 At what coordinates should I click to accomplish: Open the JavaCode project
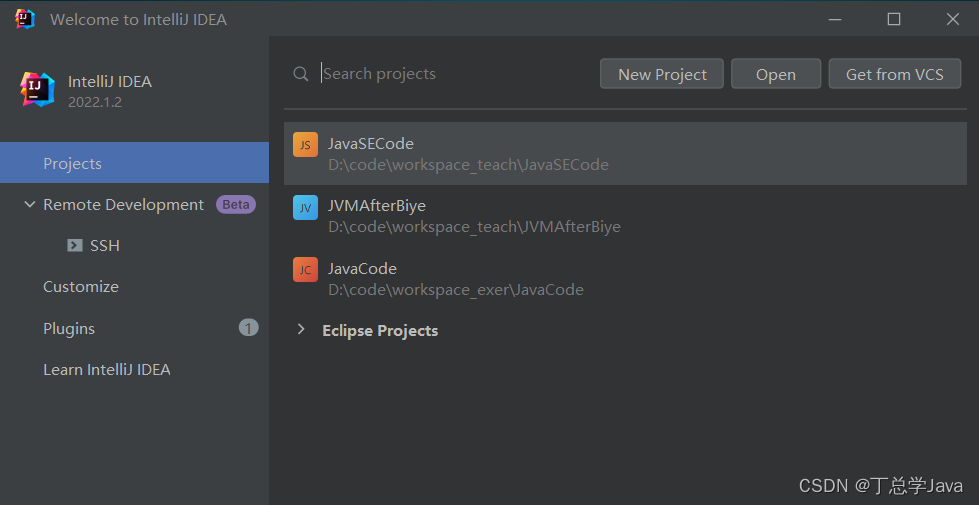click(626, 278)
